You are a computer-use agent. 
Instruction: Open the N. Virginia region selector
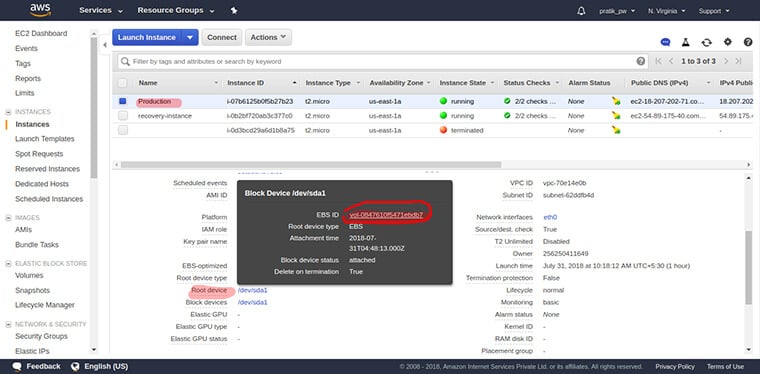click(666, 11)
